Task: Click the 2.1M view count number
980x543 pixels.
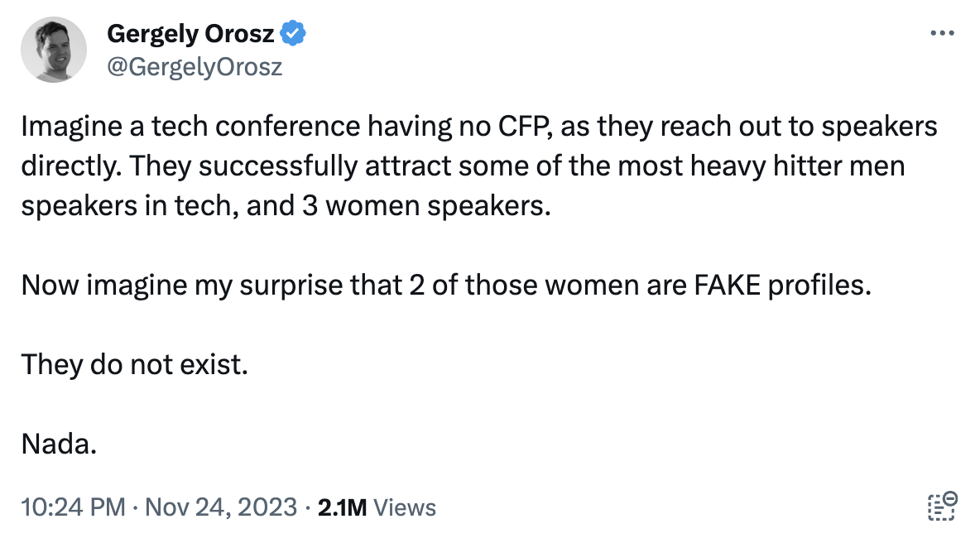Action: click(342, 507)
